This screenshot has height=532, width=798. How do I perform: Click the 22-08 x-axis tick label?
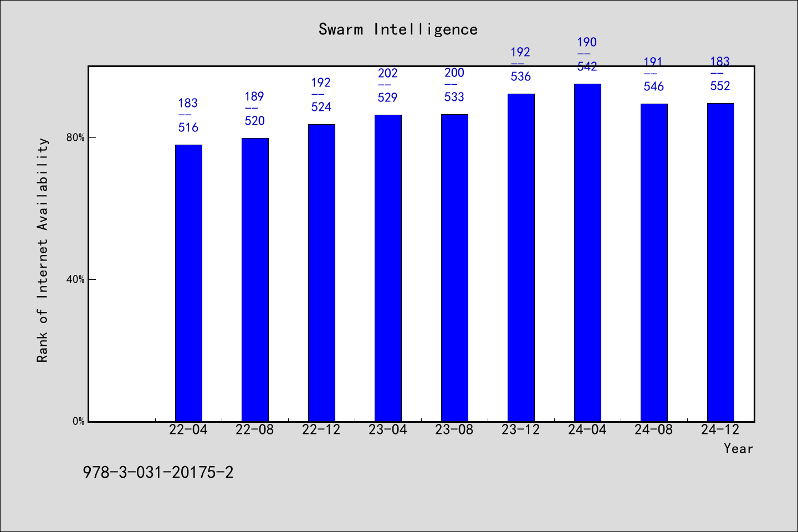pos(255,429)
